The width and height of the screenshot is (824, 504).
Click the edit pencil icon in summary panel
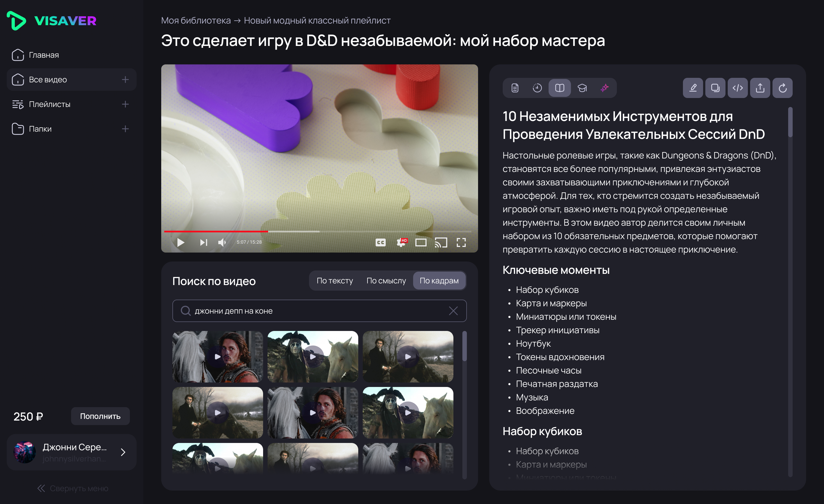tap(692, 88)
